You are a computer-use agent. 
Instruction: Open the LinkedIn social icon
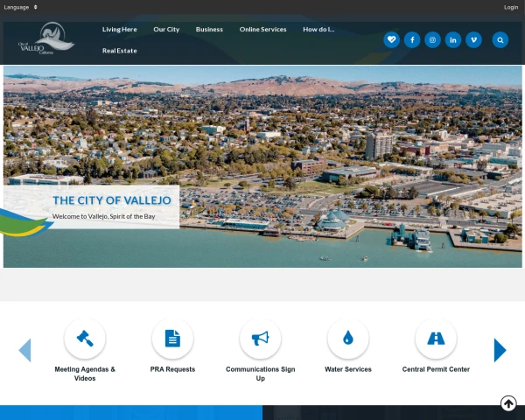point(453,39)
